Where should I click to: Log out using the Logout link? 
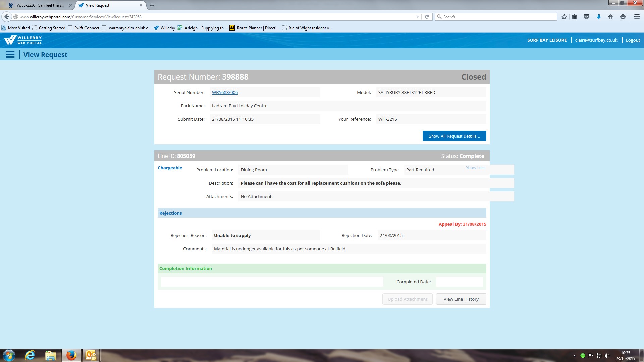(633, 40)
